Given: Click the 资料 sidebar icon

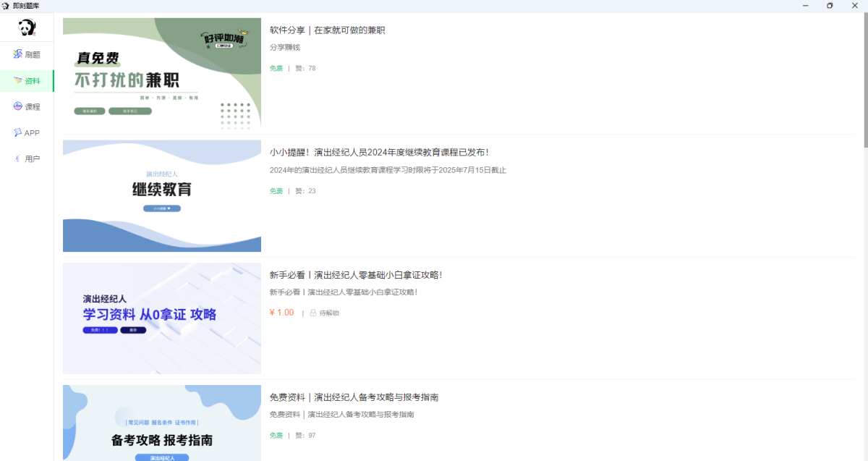Looking at the screenshot, I should pos(18,81).
